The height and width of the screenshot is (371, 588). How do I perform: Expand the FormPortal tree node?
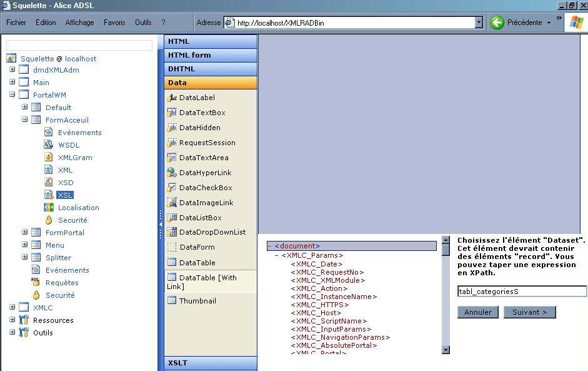(x=24, y=233)
